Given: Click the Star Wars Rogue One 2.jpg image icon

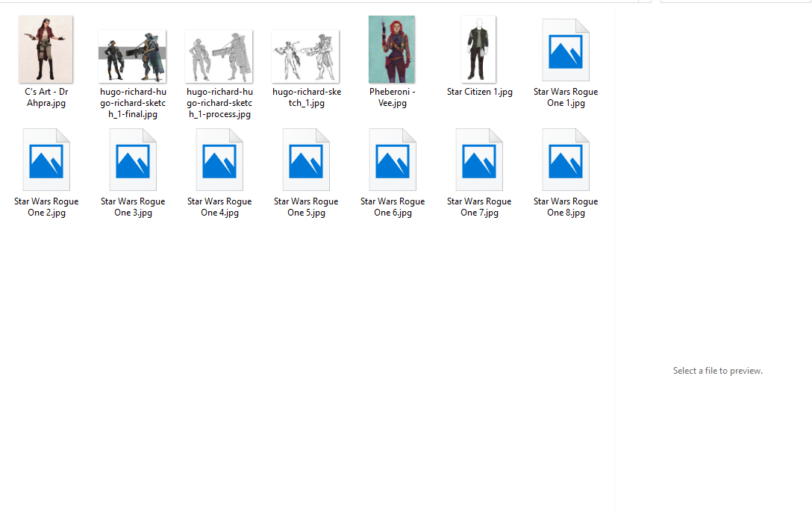Looking at the screenshot, I should (x=46, y=160).
